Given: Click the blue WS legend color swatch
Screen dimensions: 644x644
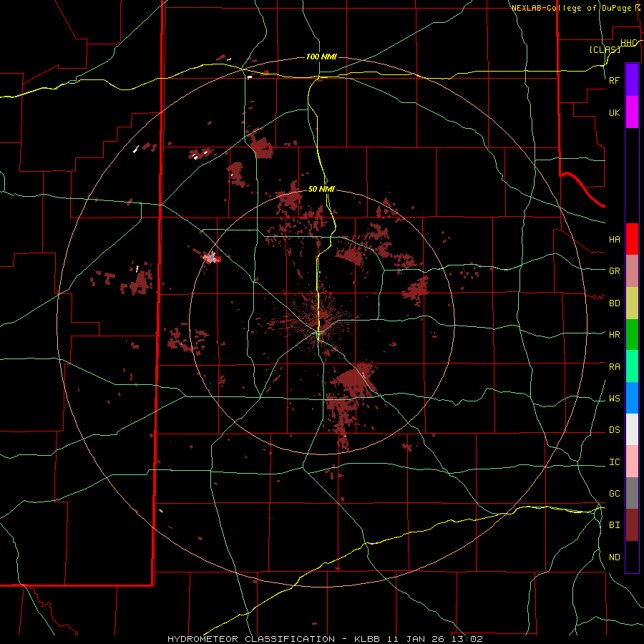Looking at the screenshot, I should 632,398.
